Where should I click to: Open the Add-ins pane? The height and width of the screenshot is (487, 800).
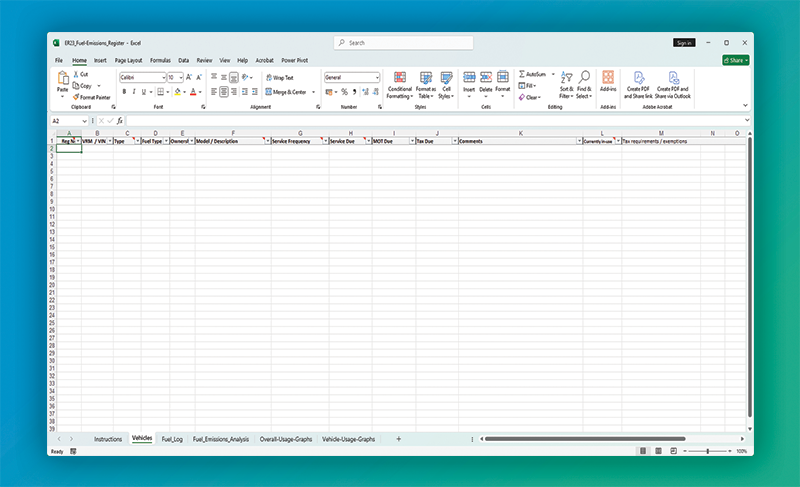[608, 79]
